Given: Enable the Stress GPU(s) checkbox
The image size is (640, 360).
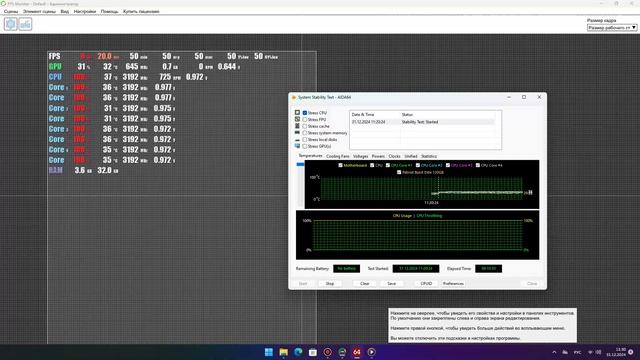Looking at the screenshot, I should 304,146.
